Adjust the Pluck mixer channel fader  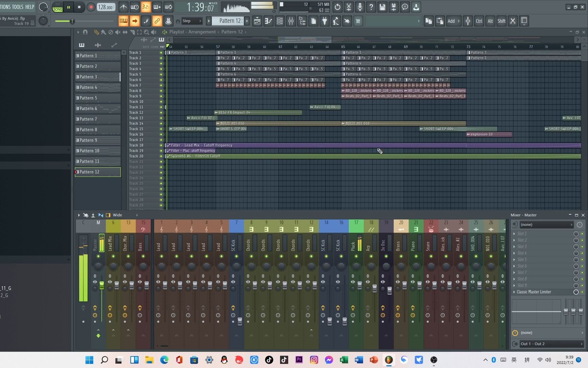(x=360, y=285)
